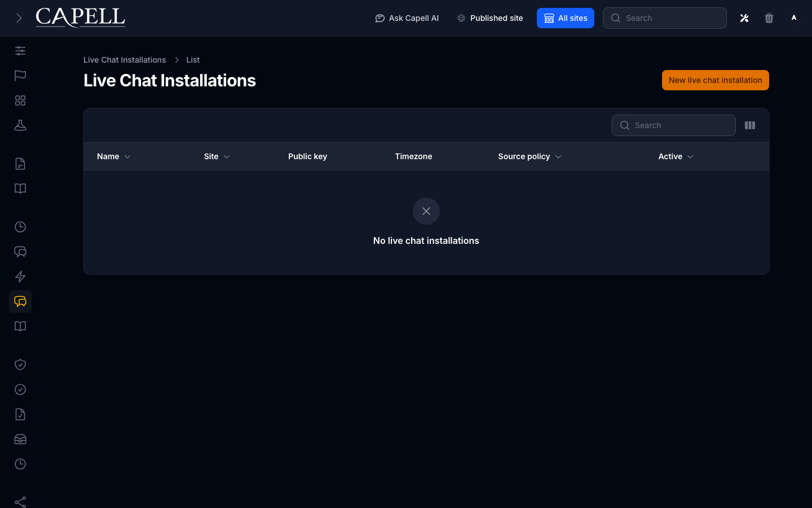Focus the global Search field in top bar

[665, 18]
